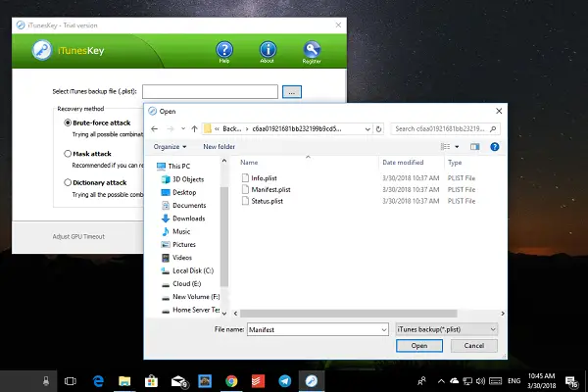Select Local Disk (C:) in navigation pane
This screenshot has width=588, height=392.
tap(193, 270)
